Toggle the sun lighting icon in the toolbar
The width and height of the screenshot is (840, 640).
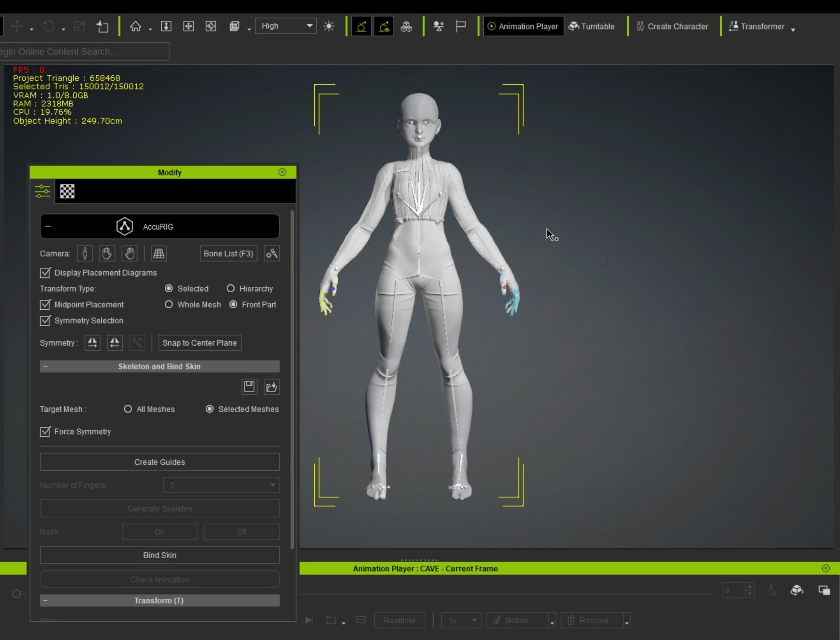[x=329, y=26]
